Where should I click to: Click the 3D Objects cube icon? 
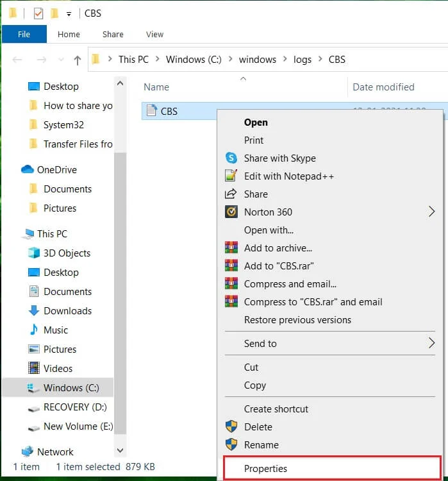(34, 253)
